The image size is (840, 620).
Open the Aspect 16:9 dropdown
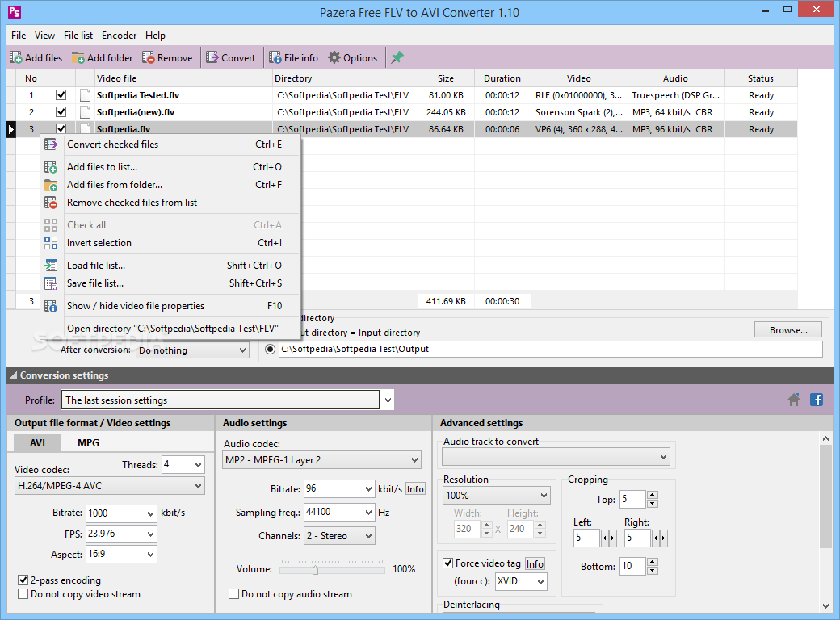tap(150, 554)
